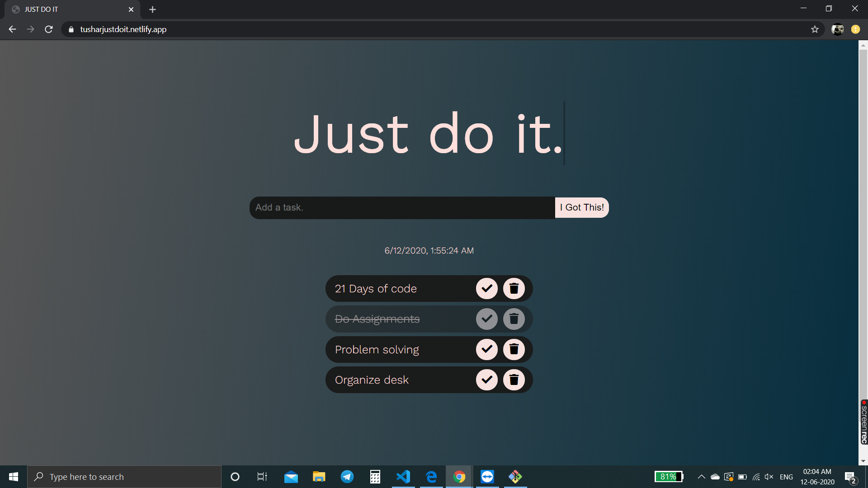868x488 pixels.
Task: Mark 'Organize desk' as complete
Action: point(487,380)
